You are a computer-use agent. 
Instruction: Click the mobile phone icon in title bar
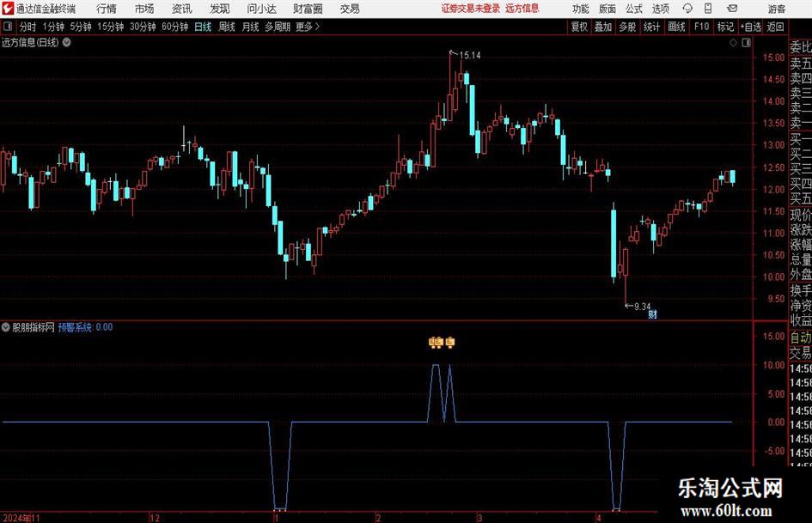point(708,9)
